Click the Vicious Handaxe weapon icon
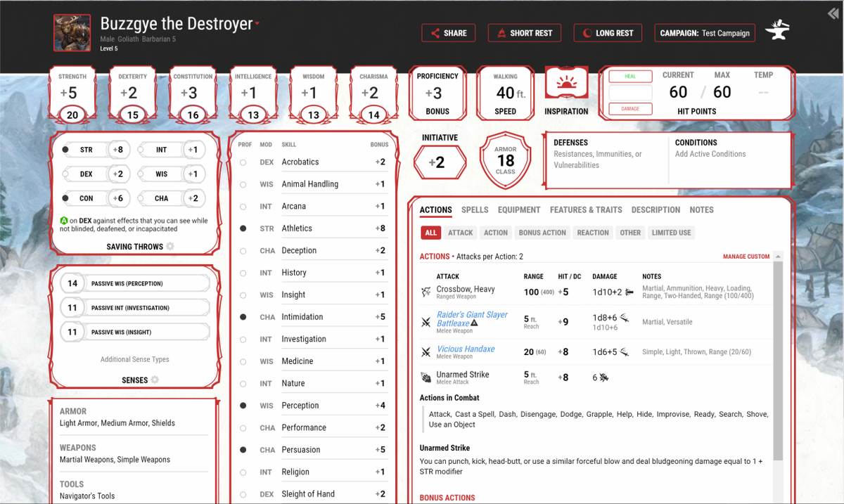Screen dimensions: 844x504 pyautogui.click(x=426, y=352)
